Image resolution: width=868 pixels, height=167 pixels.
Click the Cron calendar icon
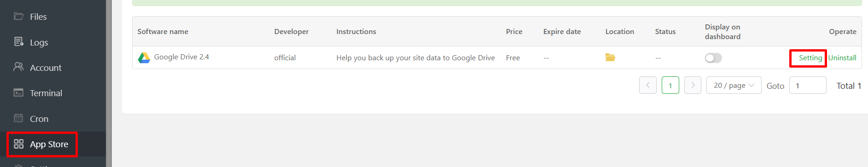pos(18,118)
